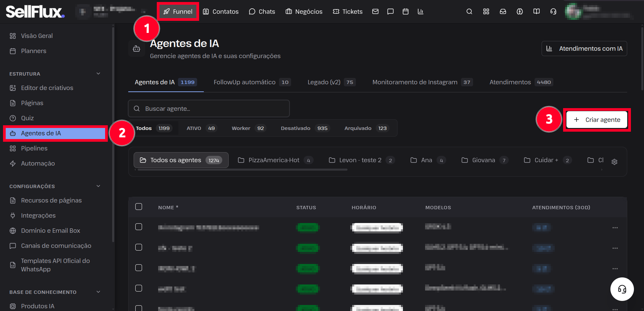The width and height of the screenshot is (644, 311).
Task: Open the three-dot menu of the second agent row
Action: (x=615, y=248)
